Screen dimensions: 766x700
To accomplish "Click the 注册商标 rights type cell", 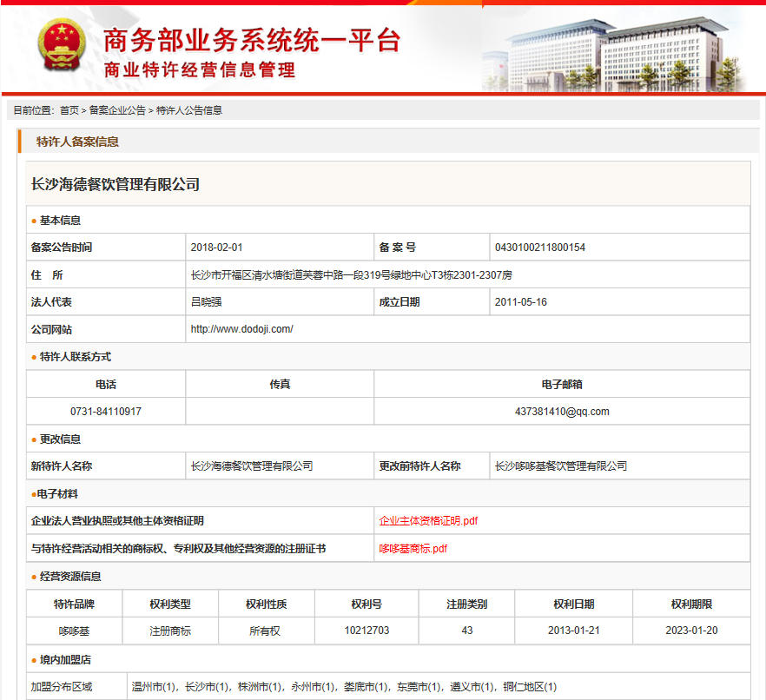I will [170, 631].
